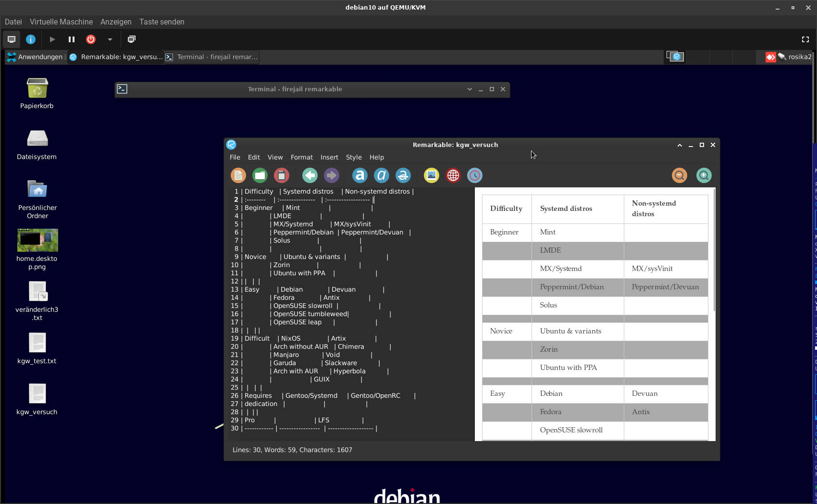Click the red tray icon beside rosika2
The height and width of the screenshot is (504, 817).
click(771, 57)
